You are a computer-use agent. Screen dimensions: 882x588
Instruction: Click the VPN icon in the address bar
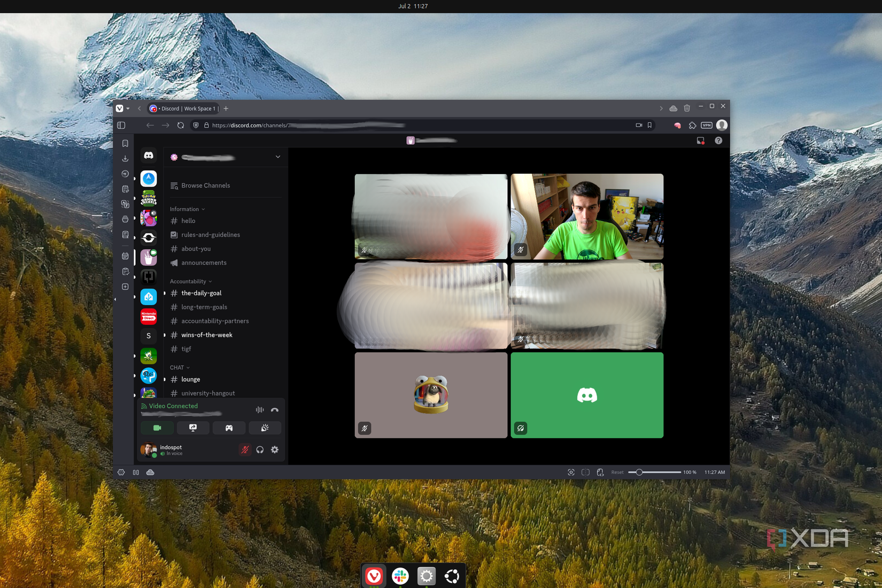pyautogui.click(x=706, y=125)
